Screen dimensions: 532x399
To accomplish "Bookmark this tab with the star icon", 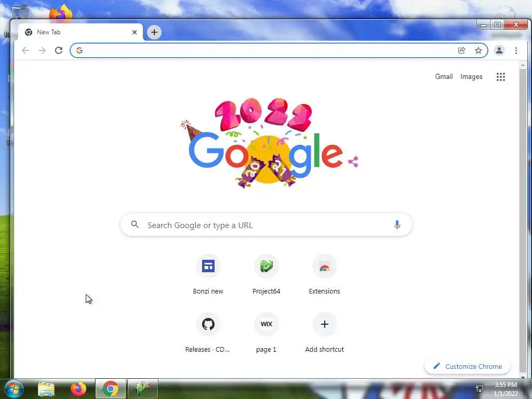I will point(478,50).
